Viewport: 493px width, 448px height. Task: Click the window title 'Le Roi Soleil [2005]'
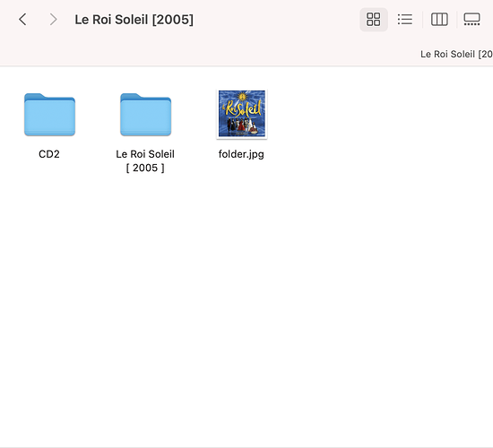pos(134,20)
